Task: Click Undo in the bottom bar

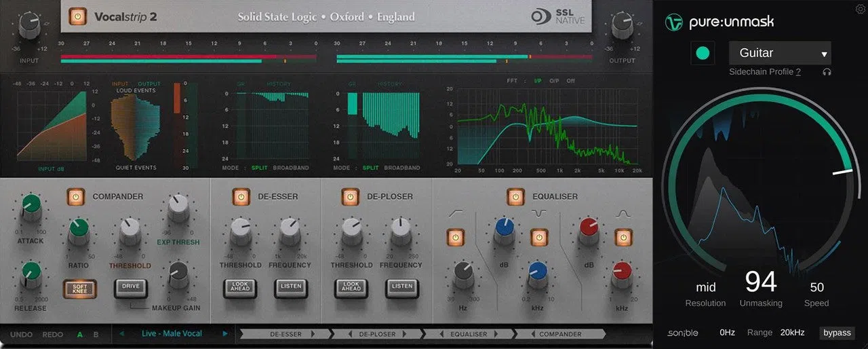Action: pyautogui.click(x=22, y=334)
